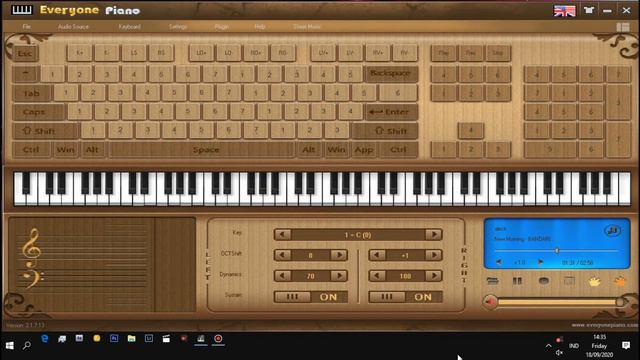The image size is (640, 360).
Task: Click the Key selector right arrow
Action: (x=433, y=235)
